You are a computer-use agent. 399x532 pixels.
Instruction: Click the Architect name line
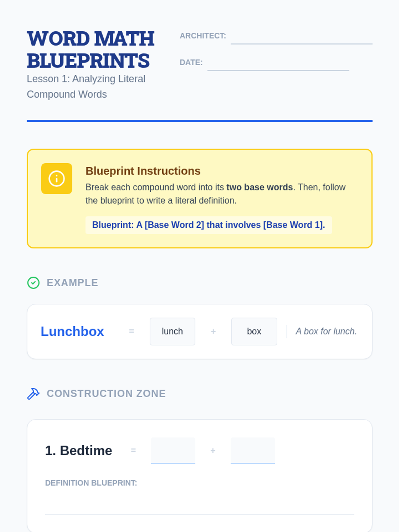(301, 38)
